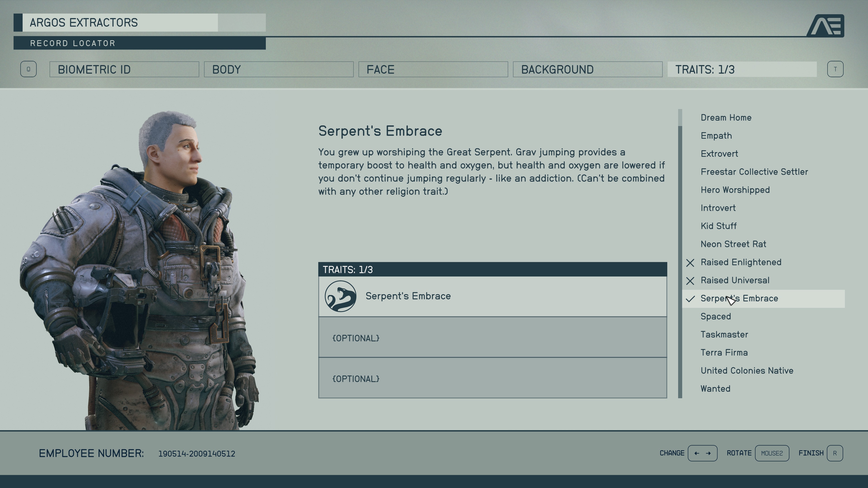
Task: Select the Wanted trait from list
Action: click(716, 389)
